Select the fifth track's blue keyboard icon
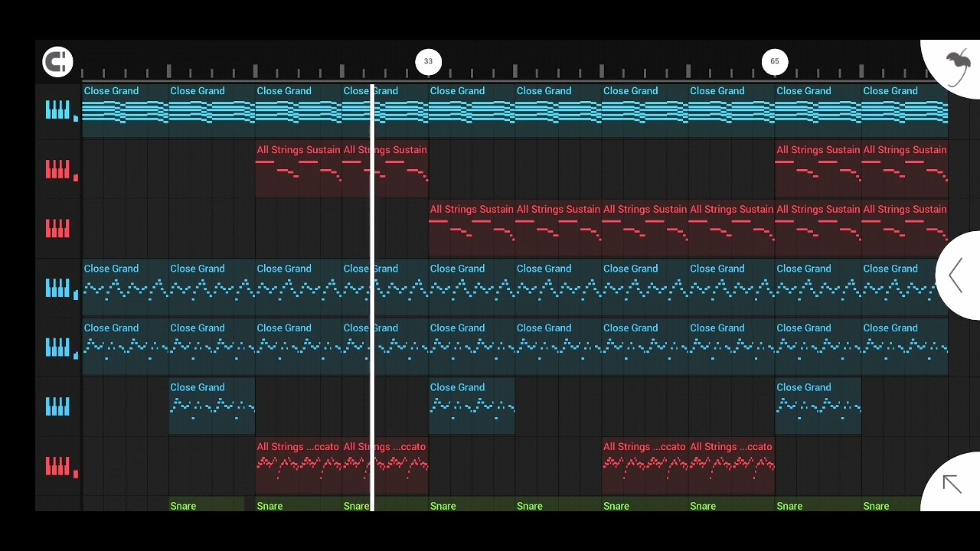 pyautogui.click(x=57, y=347)
